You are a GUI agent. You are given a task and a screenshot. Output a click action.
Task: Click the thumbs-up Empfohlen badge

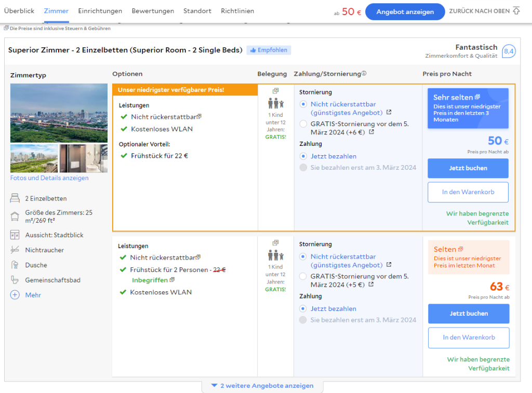tap(269, 50)
